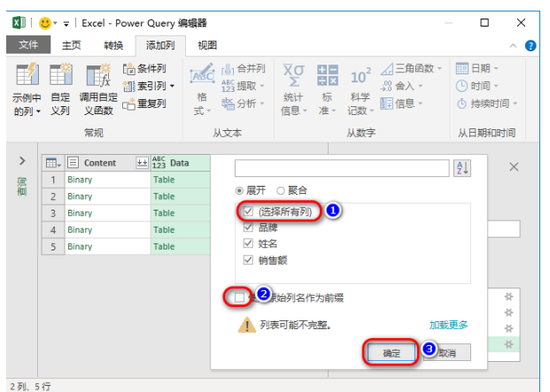The image size is (550, 392).
Task: Click the gear icon on highlighted applied step
Action: coord(508,345)
